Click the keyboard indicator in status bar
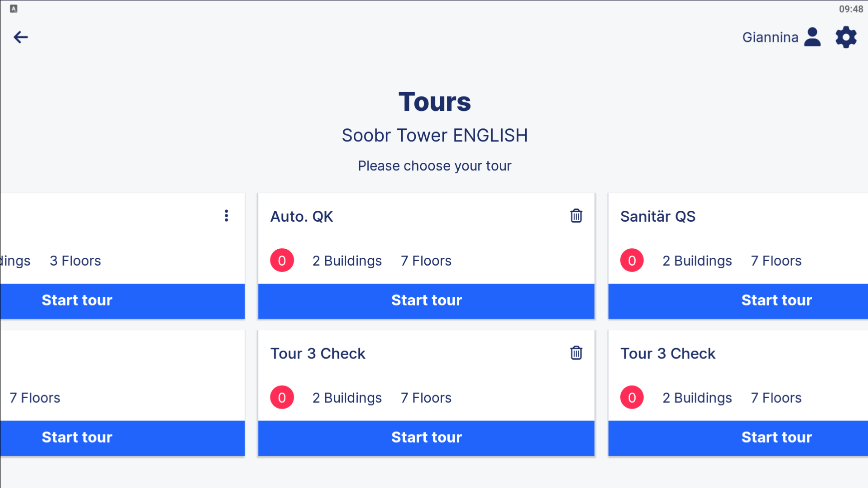Image resolution: width=868 pixels, height=488 pixels. click(x=13, y=8)
